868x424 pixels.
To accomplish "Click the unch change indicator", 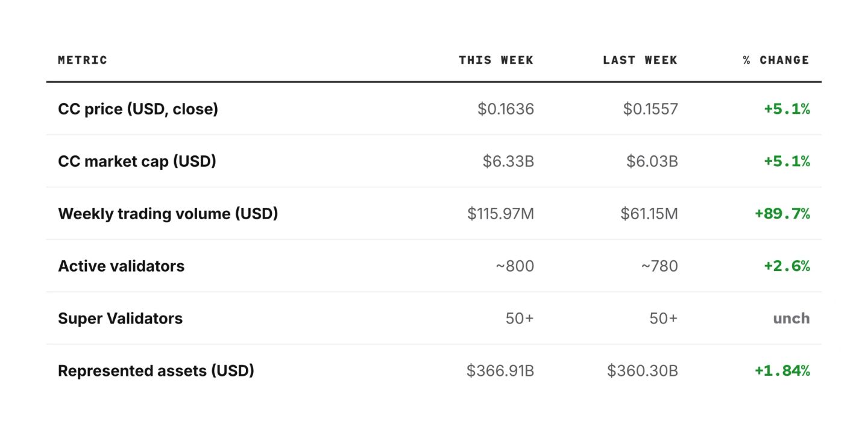I will point(791,319).
